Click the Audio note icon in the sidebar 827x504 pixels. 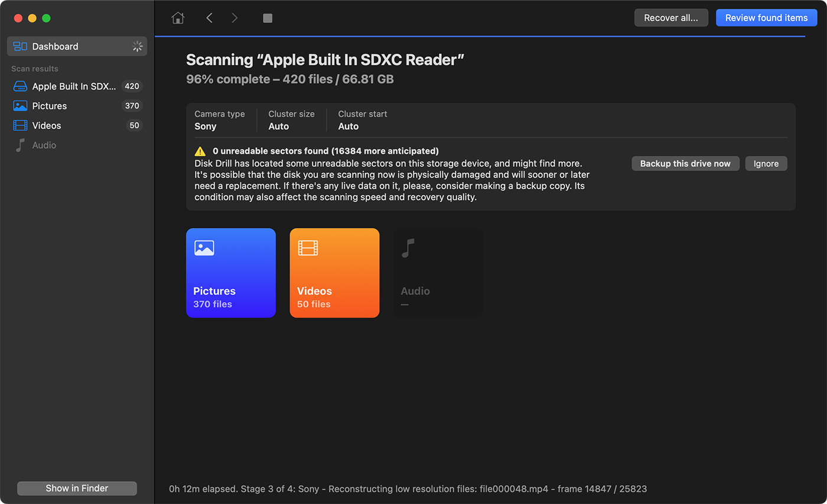click(21, 145)
